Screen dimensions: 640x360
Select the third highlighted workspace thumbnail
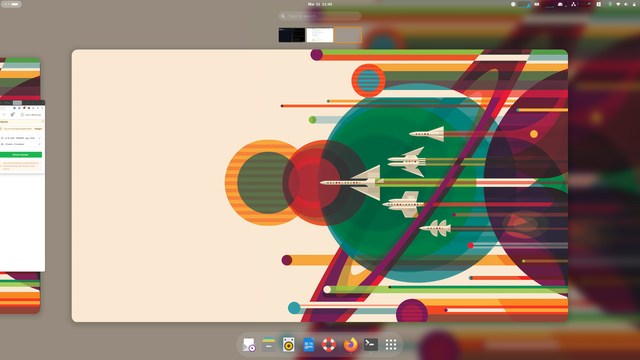tap(348, 35)
